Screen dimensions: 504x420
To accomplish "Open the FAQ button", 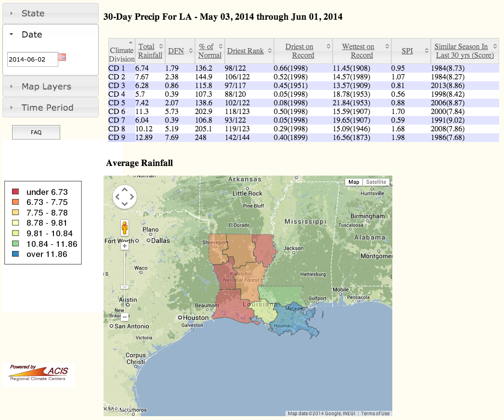I will 36,132.
